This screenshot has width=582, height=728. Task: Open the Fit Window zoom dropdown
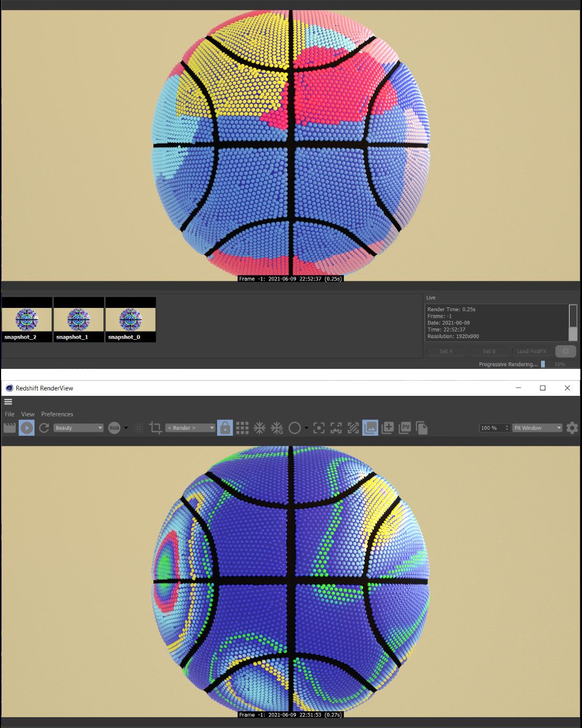(537, 428)
